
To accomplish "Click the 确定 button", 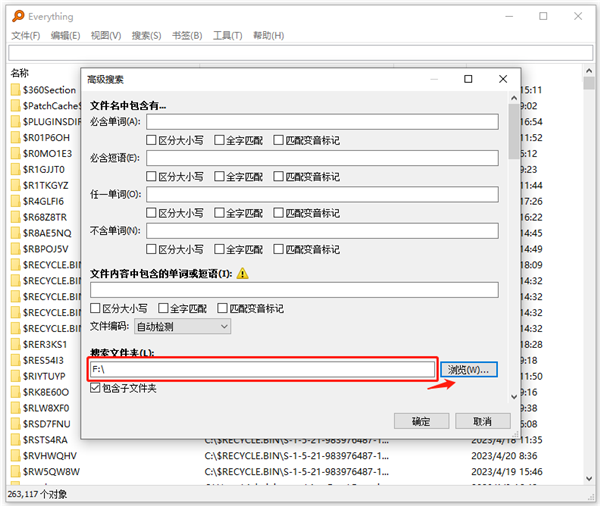I will click(421, 421).
